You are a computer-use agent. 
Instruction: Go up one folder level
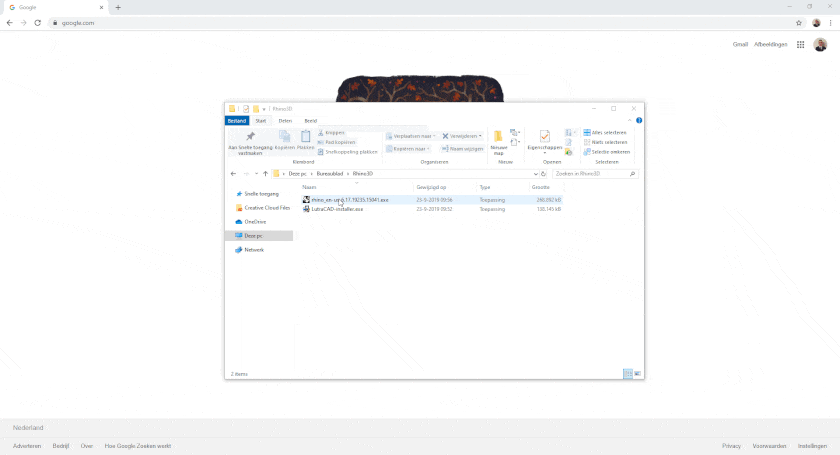coord(265,174)
